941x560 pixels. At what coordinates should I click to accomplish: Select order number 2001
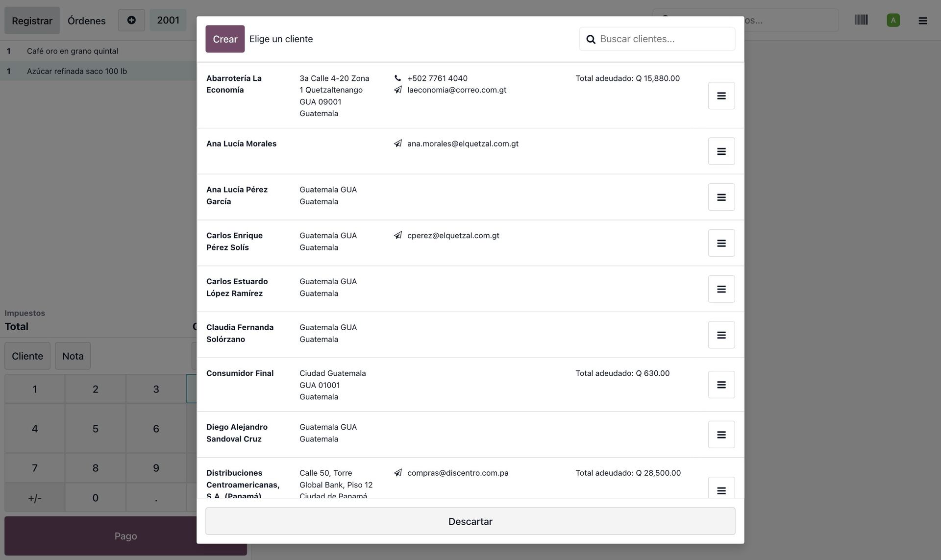[168, 20]
